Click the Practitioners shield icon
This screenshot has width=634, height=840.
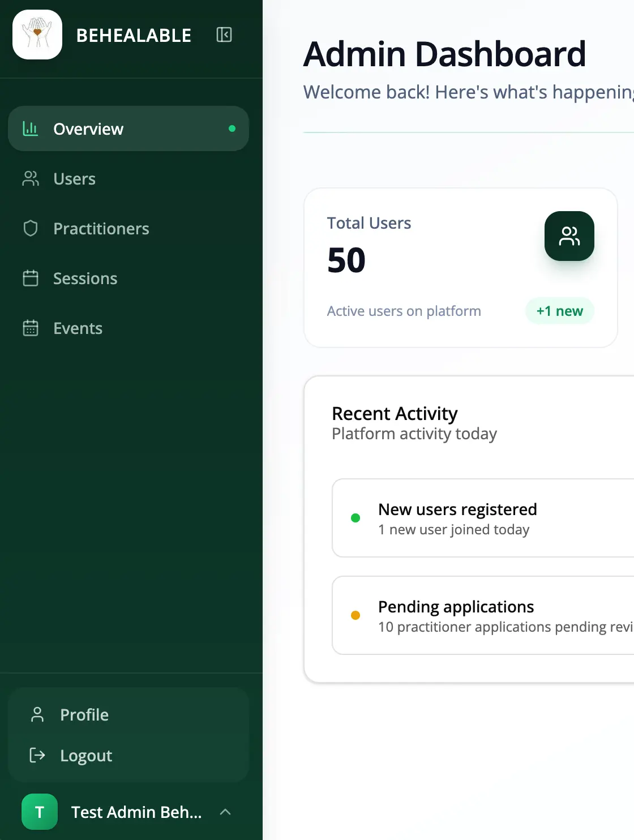(30, 229)
